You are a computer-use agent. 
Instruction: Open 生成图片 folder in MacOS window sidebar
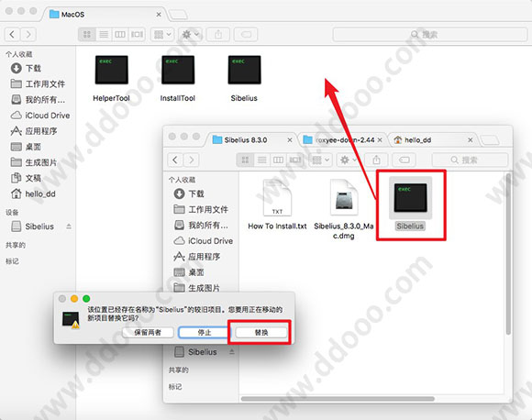point(34,162)
